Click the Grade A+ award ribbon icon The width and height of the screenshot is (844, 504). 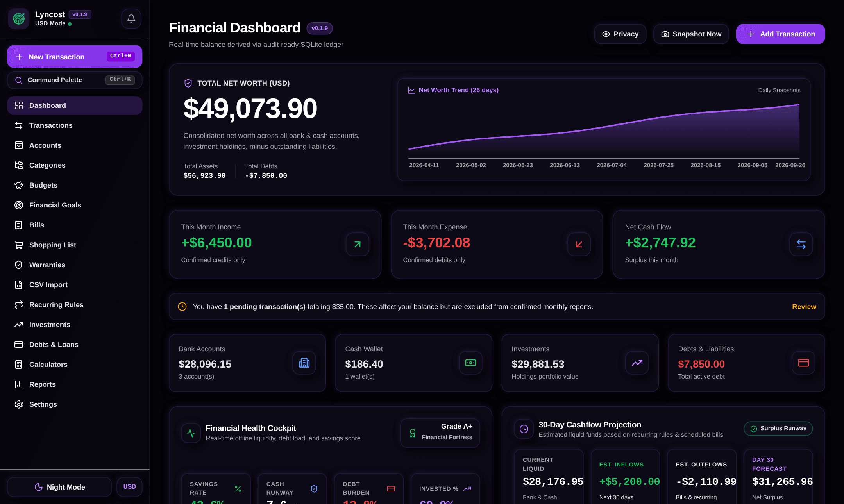[x=412, y=433]
